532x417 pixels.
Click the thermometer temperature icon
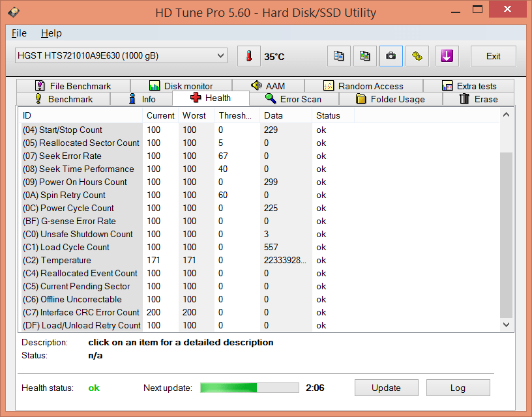point(248,56)
